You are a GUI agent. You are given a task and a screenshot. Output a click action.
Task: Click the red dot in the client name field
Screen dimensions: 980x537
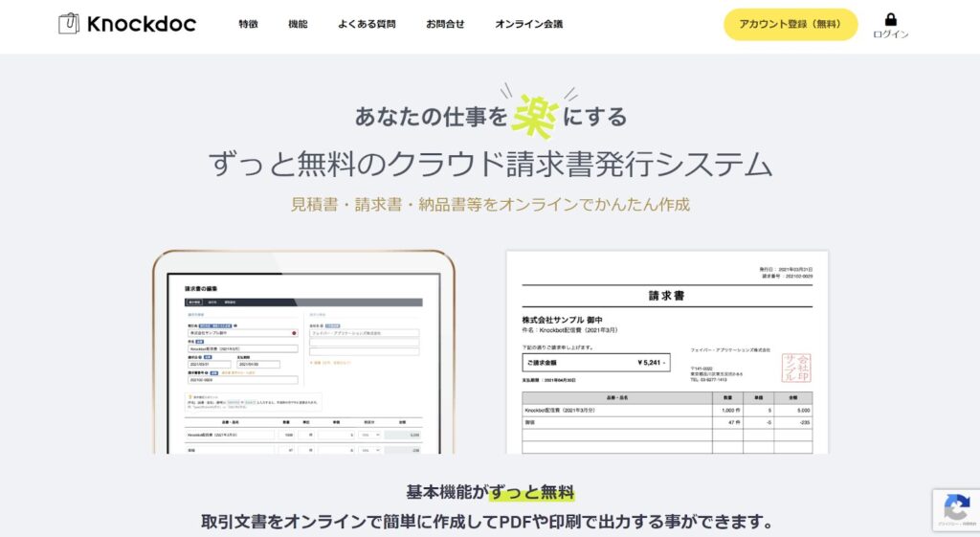(x=294, y=333)
